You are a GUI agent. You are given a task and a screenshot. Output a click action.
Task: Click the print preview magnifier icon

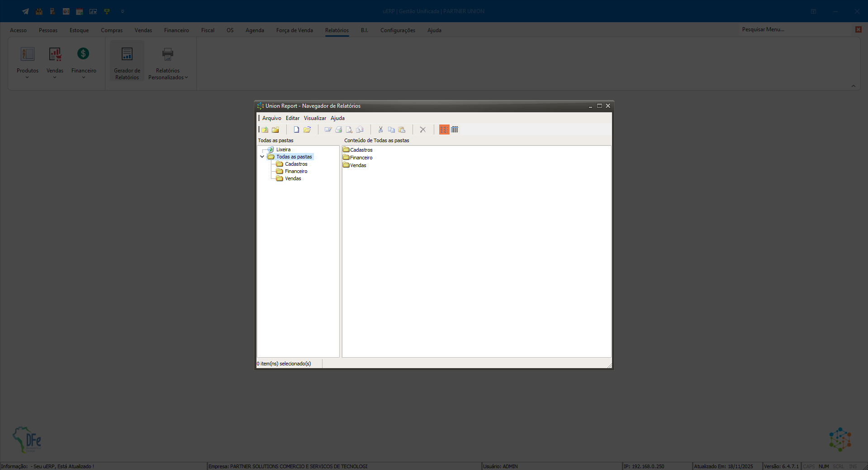click(x=349, y=130)
